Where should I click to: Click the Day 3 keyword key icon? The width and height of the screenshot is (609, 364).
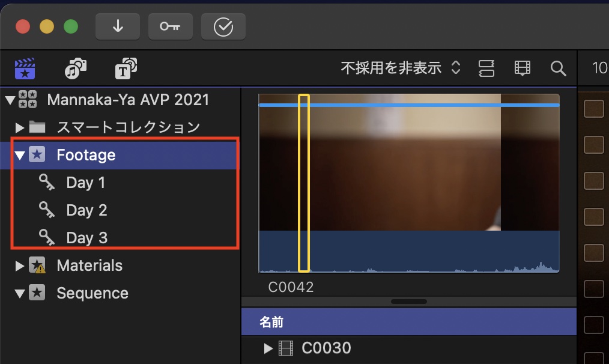click(x=47, y=237)
